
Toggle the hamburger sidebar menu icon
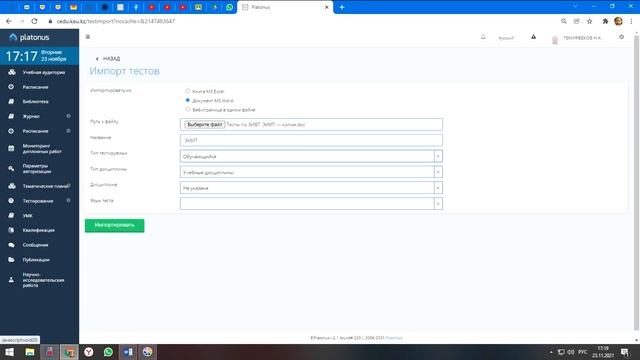pos(88,37)
